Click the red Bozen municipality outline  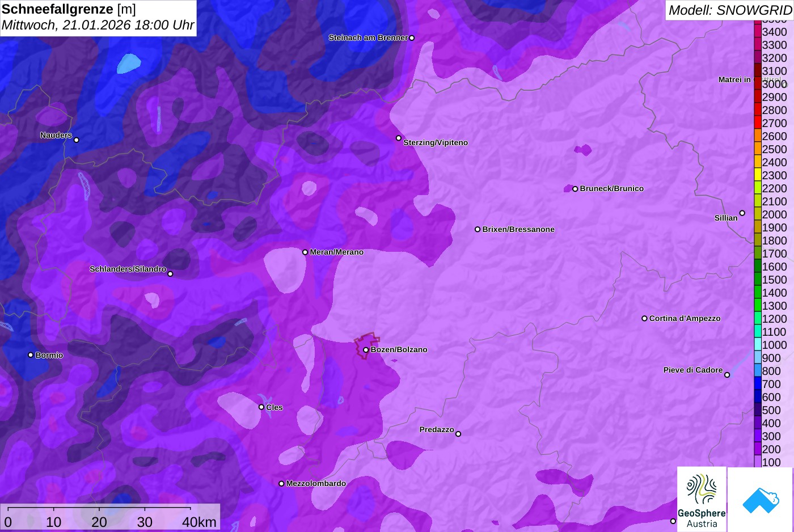coord(368,345)
